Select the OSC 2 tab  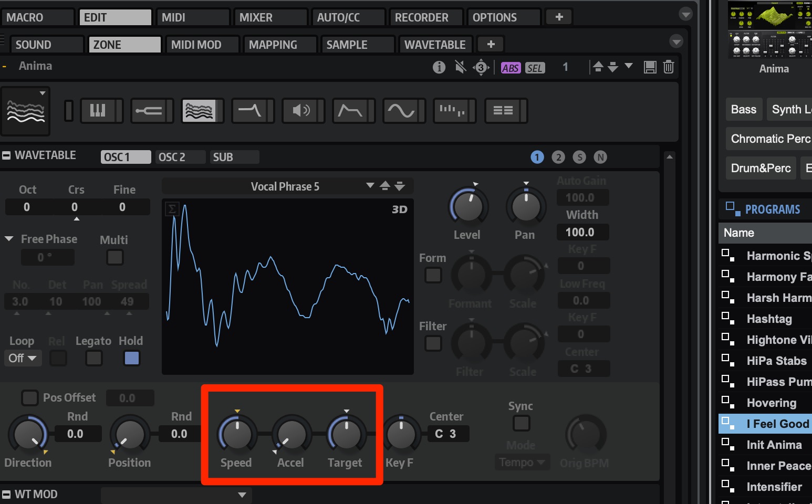point(180,157)
